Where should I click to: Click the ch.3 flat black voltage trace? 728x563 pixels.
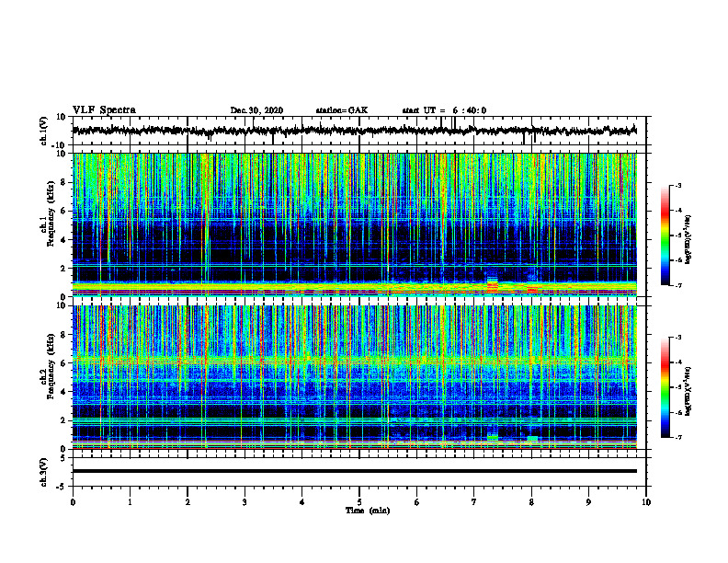pyautogui.click(x=355, y=471)
